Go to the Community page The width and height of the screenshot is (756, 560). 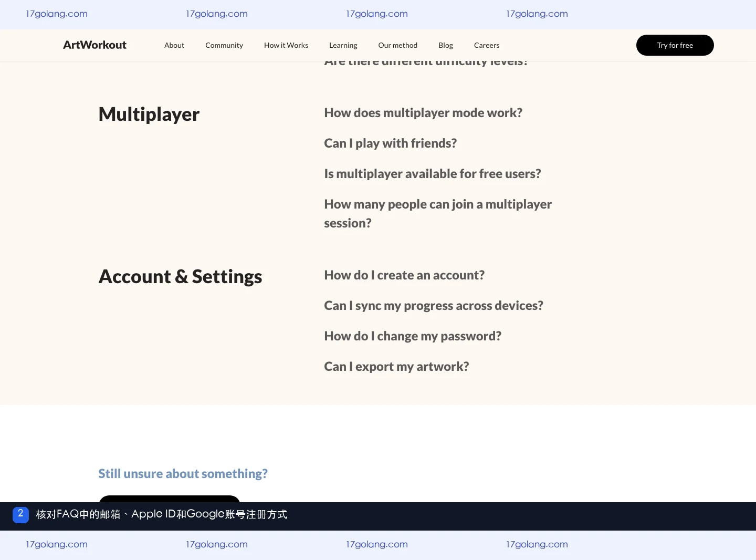pos(224,45)
